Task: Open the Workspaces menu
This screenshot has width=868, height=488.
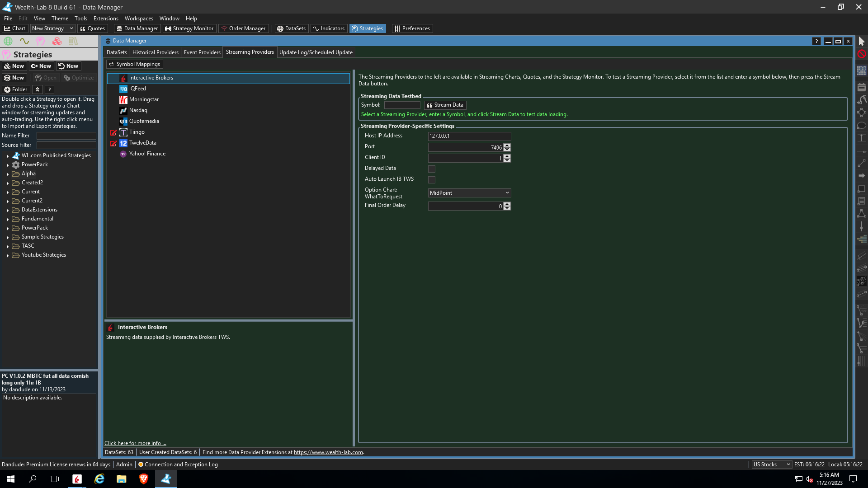Action: click(x=139, y=19)
